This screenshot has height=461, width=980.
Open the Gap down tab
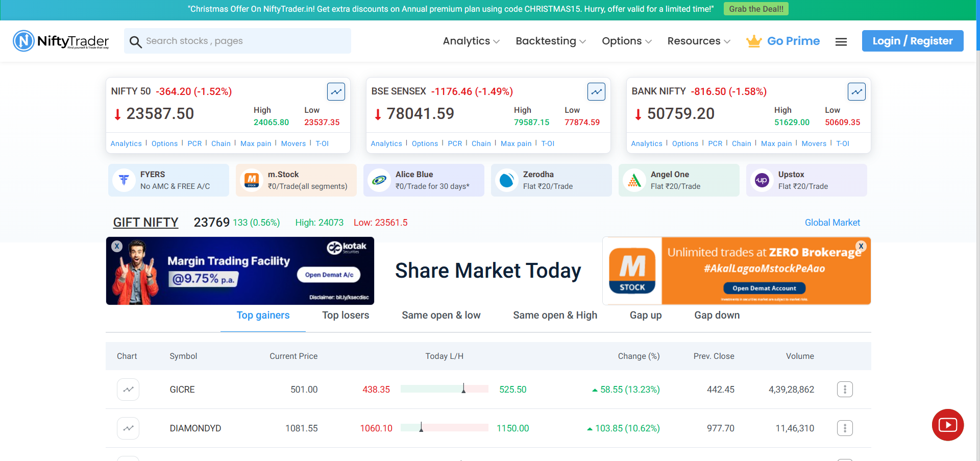pos(717,316)
